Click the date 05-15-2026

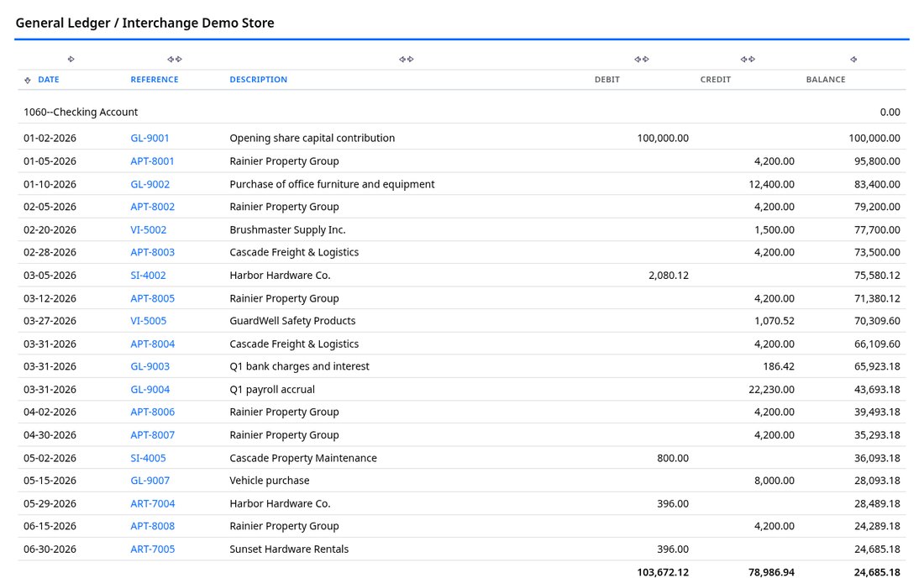tap(50, 481)
